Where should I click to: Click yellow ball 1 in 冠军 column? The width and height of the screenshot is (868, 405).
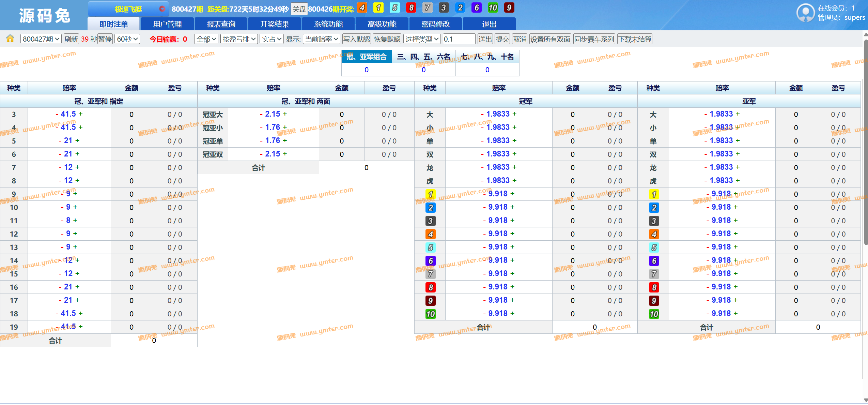click(430, 194)
